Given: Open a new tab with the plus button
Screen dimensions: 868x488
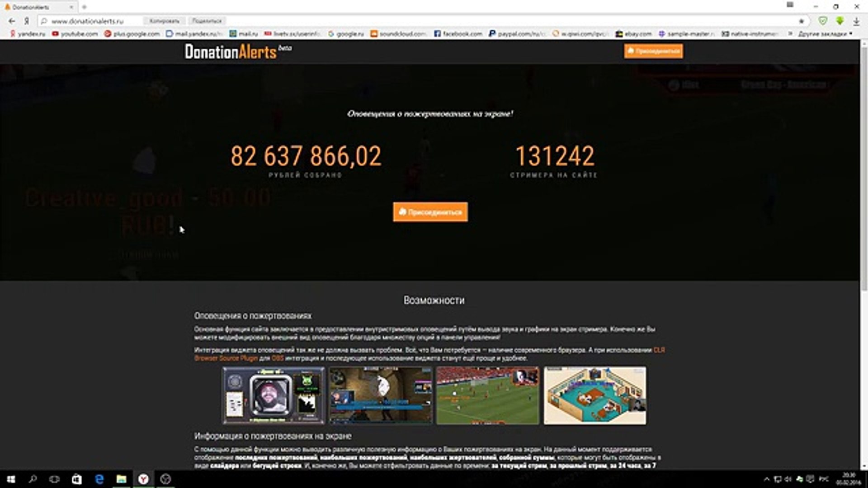Looking at the screenshot, I should point(84,7).
